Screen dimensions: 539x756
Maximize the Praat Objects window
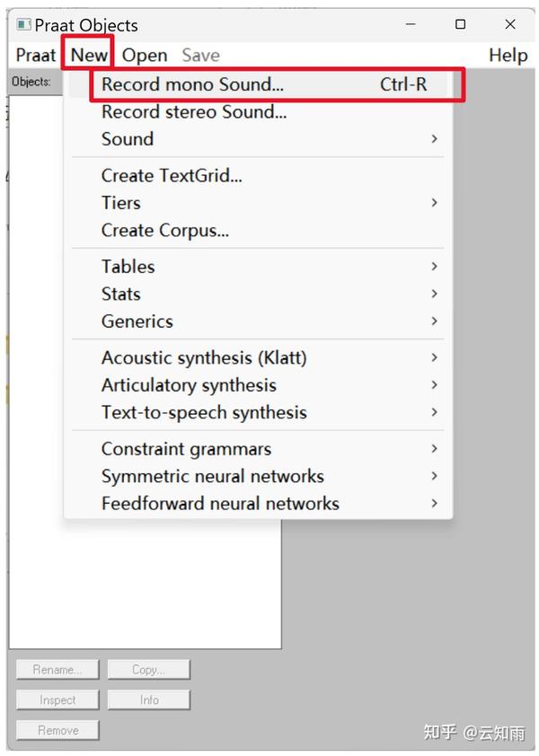point(461,24)
